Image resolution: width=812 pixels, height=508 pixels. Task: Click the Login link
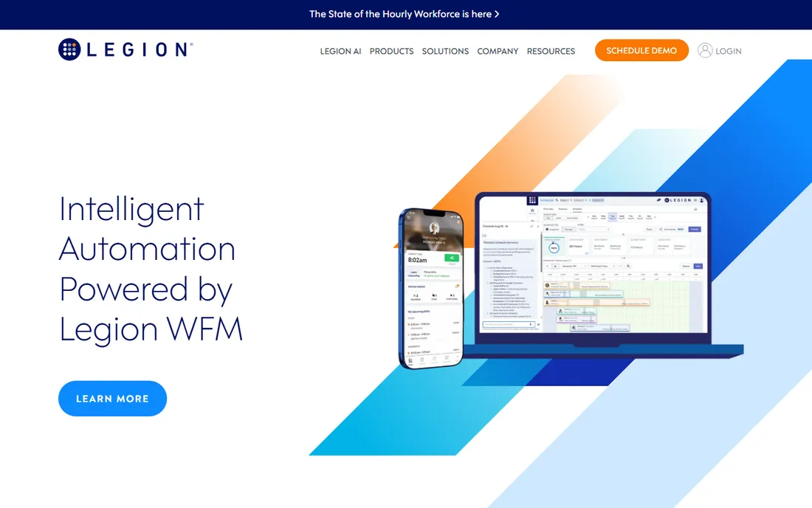point(728,51)
